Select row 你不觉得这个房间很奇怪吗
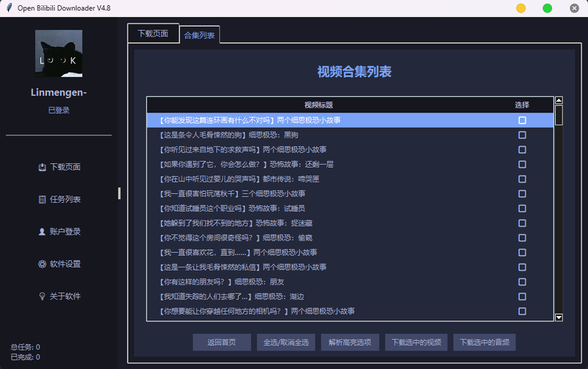 point(350,237)
